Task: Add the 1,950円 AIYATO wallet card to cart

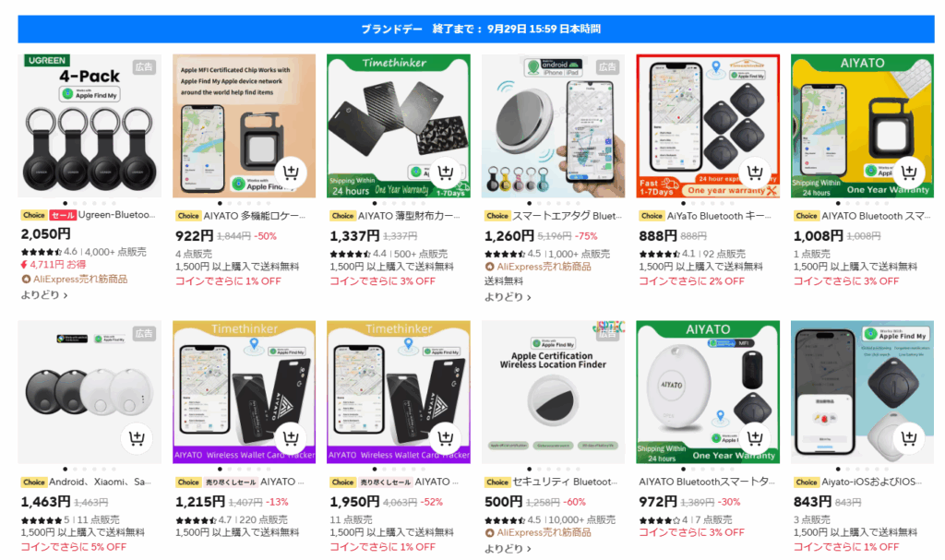Action: [x=446, y=438]
